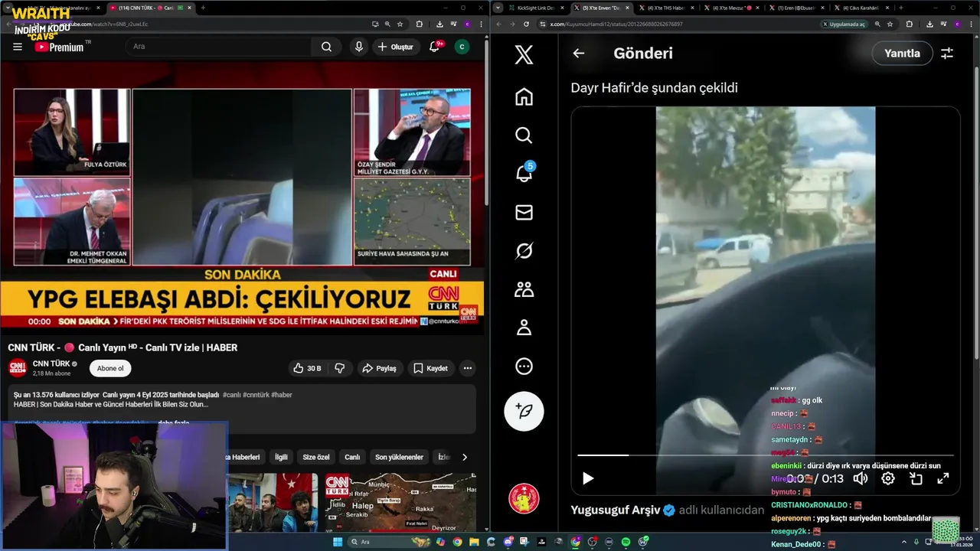Open Extensions puzzle icon in YouTube window
This screenshot has width=980, height=551.
(419, 24)
